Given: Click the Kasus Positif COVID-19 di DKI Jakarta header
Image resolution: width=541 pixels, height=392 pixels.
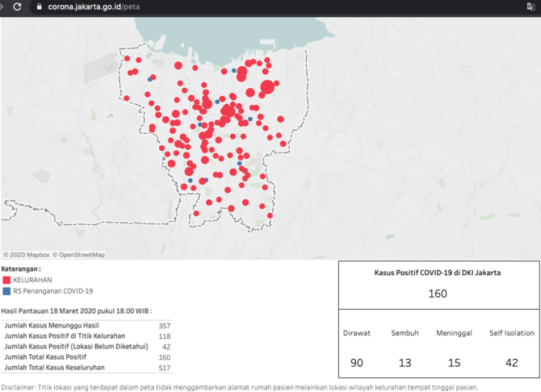Looking at the screenshot, I should point(437,273).
